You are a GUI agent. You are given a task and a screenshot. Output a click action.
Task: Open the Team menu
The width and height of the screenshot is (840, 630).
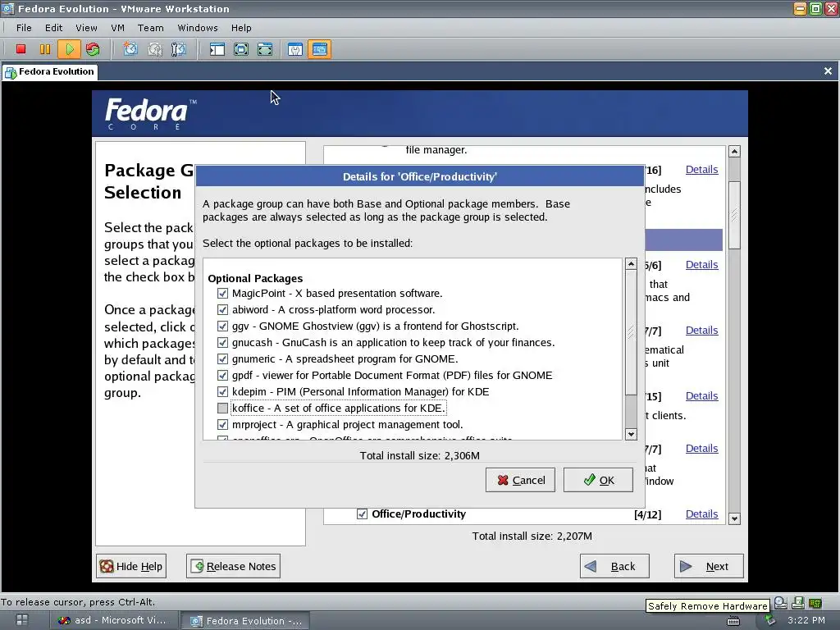click(151, 28)
